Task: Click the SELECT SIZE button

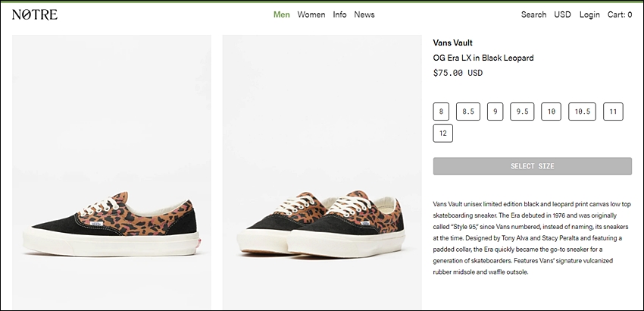Action: click(x=533, y=166)
